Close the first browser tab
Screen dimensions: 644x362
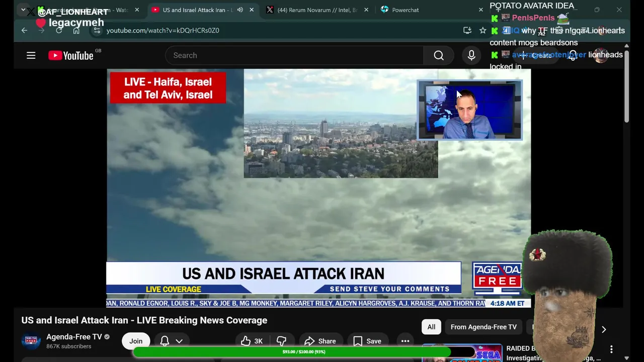(x=137, y=10)
